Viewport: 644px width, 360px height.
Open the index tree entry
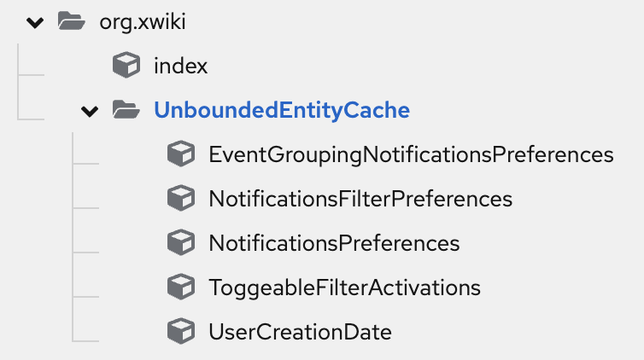point(181,66)
